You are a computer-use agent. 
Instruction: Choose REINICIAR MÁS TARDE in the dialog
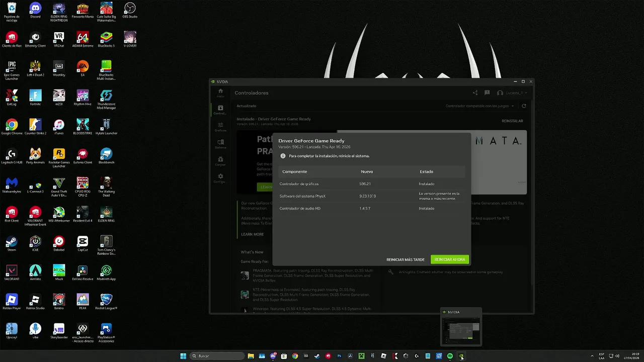406,259
